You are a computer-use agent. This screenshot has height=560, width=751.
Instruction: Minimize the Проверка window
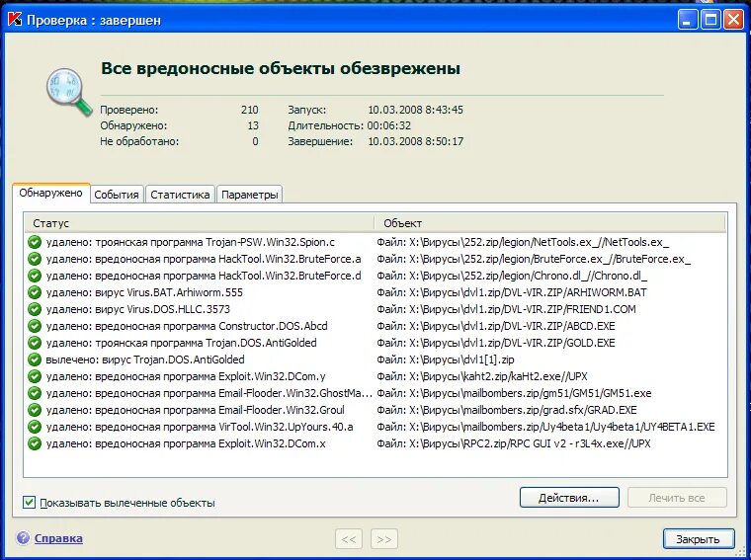[x=688, y=20]
